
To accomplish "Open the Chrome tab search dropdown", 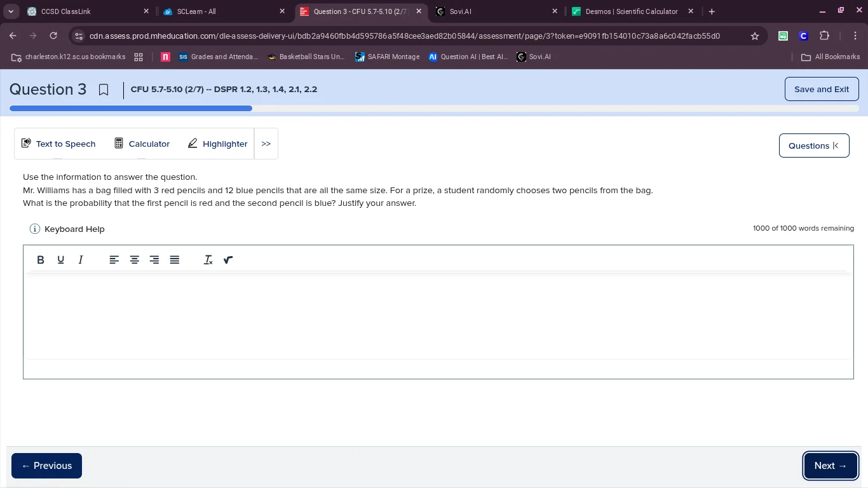I will point(11,11).
